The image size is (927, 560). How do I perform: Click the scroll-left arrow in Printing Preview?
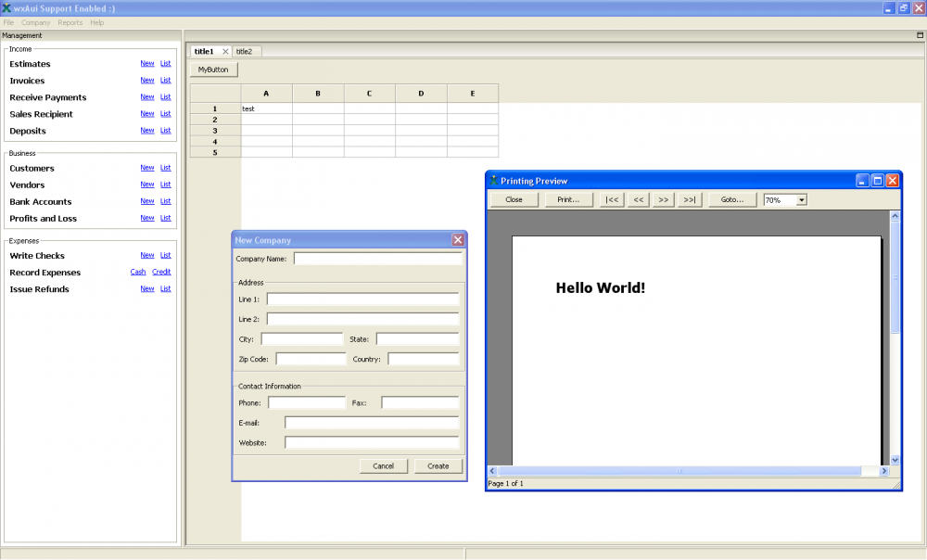point(492,471)
